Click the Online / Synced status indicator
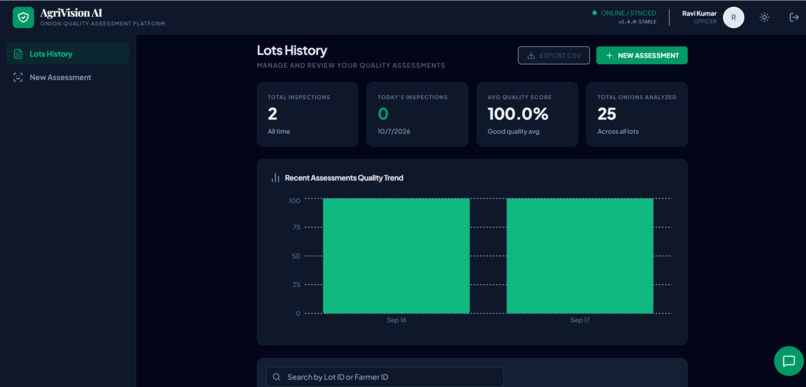 click(x=624, y=13)
